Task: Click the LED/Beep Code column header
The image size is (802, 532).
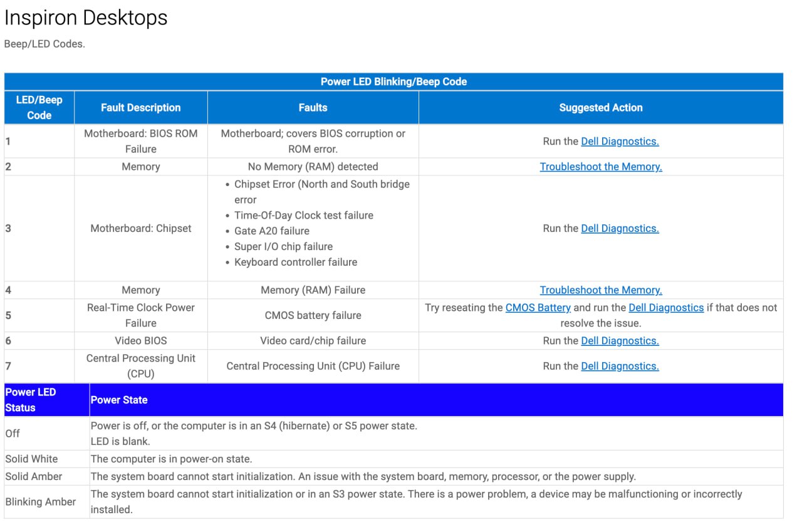Action: coord(39,108)
